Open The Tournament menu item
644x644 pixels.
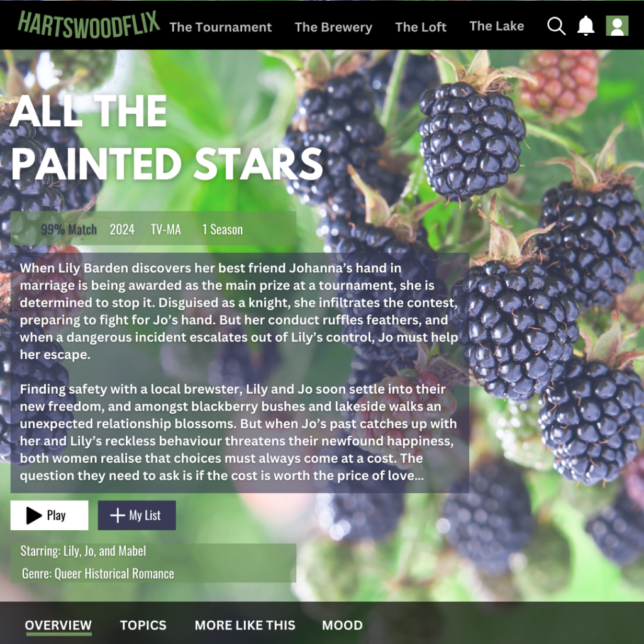221,27
